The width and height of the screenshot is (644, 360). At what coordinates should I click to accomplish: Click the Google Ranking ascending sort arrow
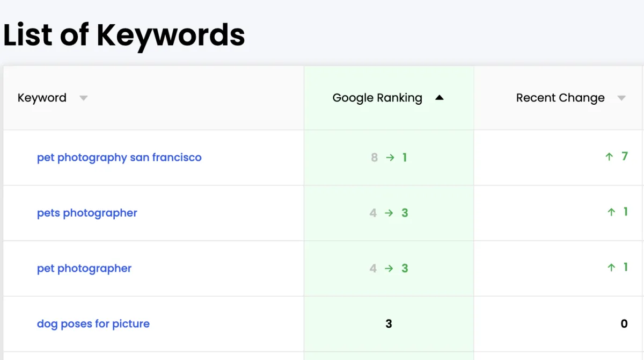click(x=440, y=98)
